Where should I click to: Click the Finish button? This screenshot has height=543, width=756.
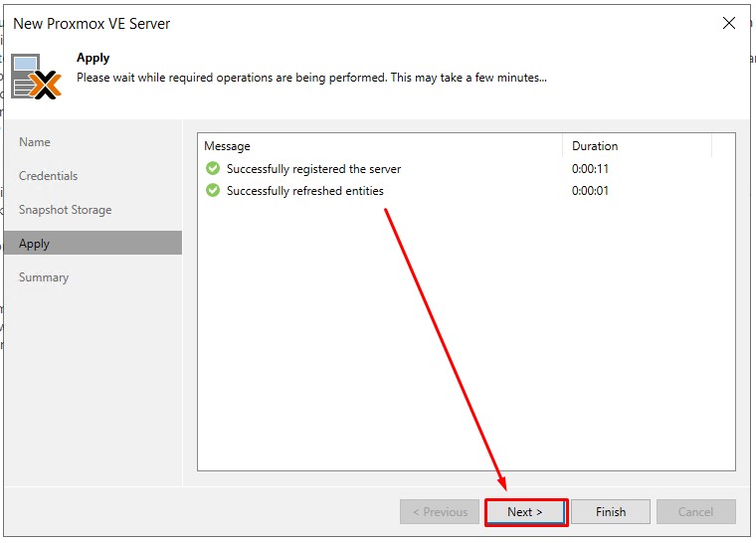pos(611,512)
